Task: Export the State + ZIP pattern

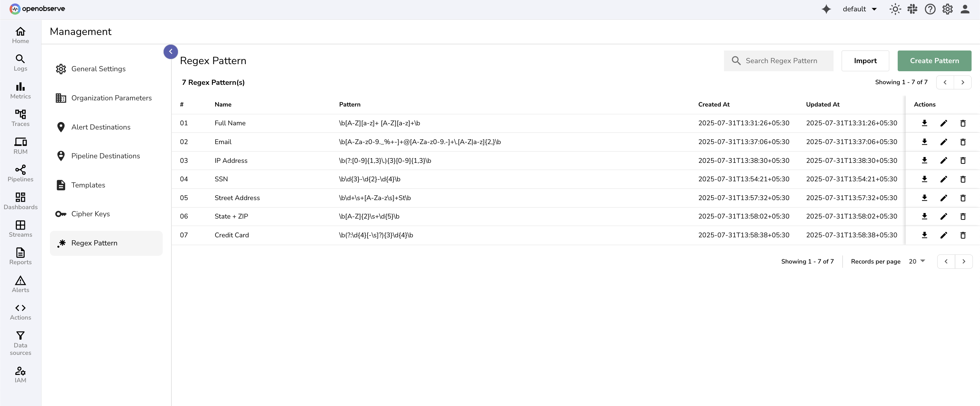Action: tap(925, 217)
